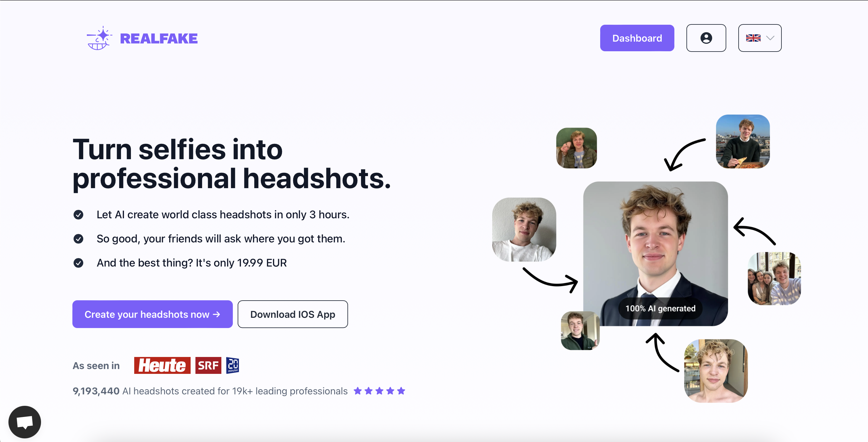Toggle the second checkmark feature bullet
Screen dimensions: 868x442
click(x=79, y=238)
